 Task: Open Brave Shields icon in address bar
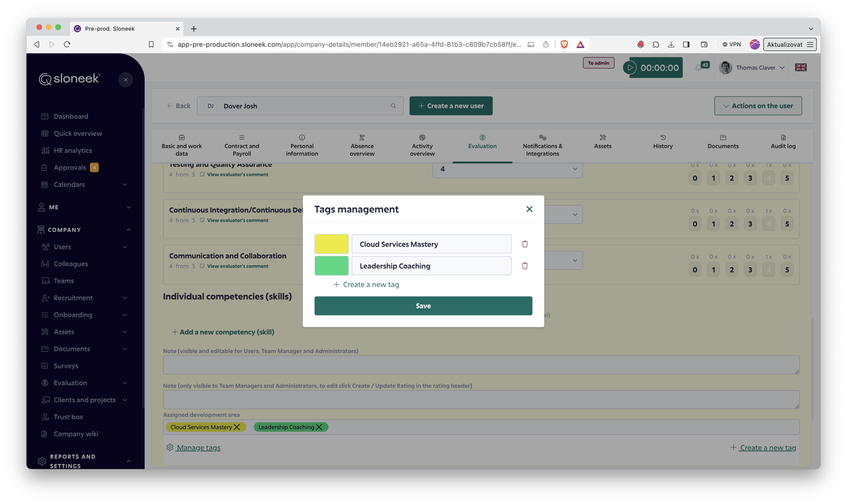564,44
